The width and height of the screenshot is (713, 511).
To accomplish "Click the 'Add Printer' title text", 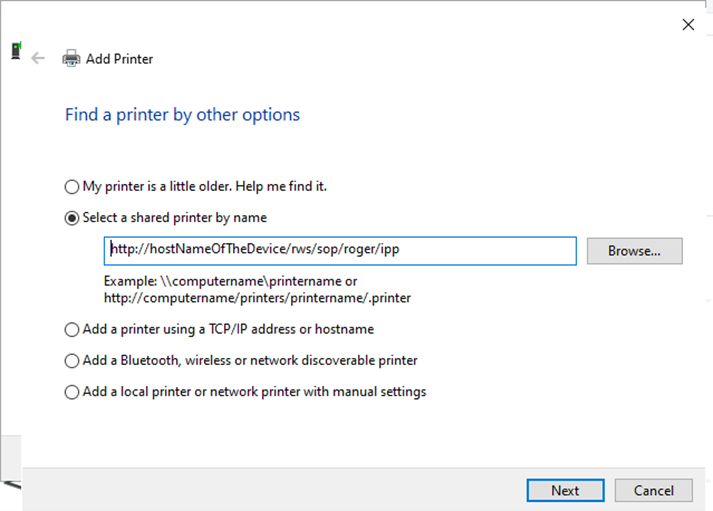I will 119,59.
